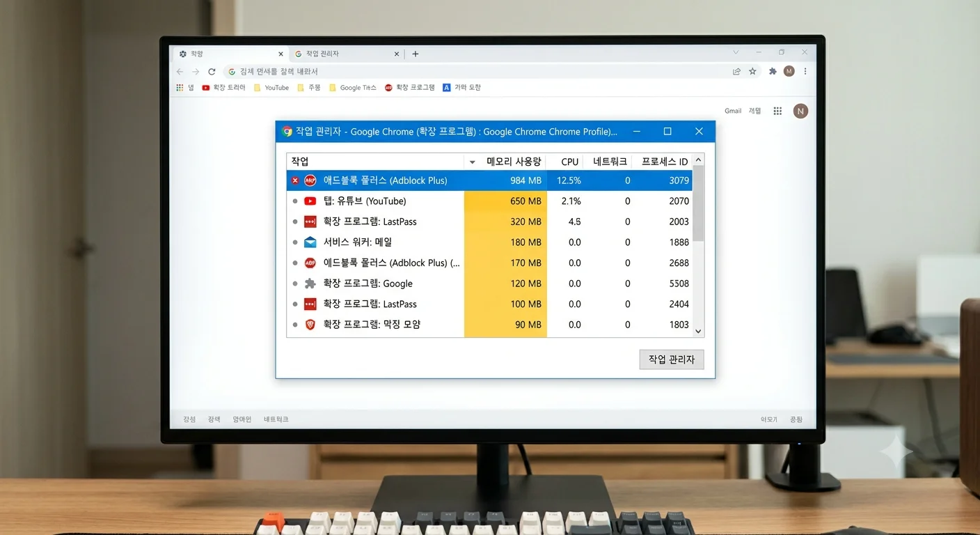Viewport: 980px width, 535px height.
Task: Open the extensions puzzle icon in toolbar
Action: tap(773, 71)
